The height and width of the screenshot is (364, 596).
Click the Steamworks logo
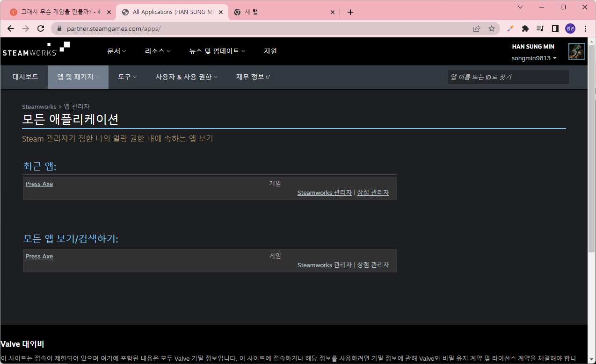click(x=36, y=49)
